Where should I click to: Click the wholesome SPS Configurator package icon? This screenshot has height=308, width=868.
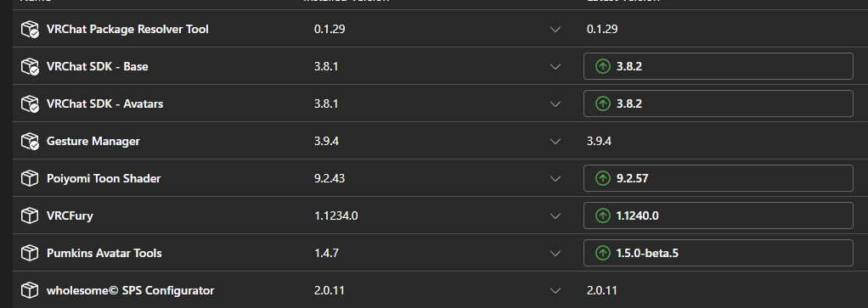point(29,290)
